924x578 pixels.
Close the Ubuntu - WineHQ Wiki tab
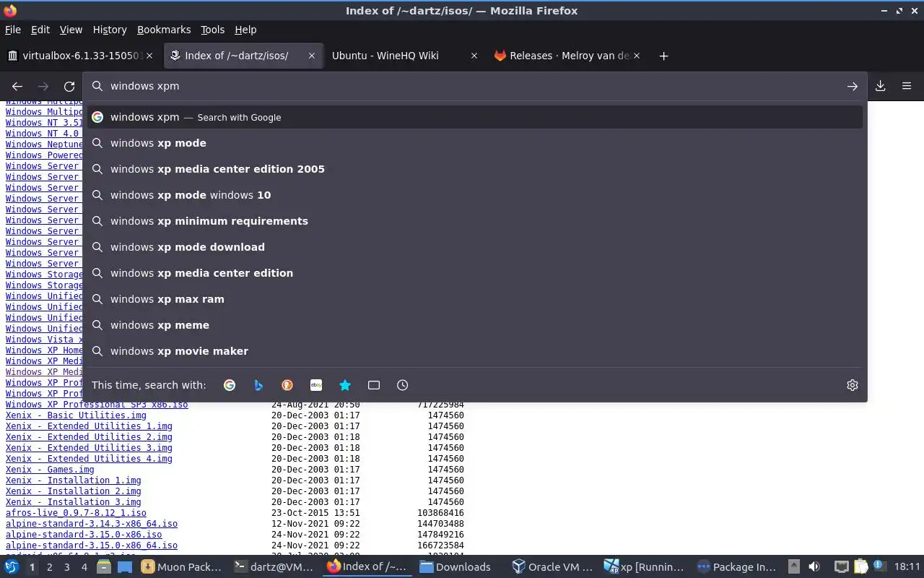[474, 56]
